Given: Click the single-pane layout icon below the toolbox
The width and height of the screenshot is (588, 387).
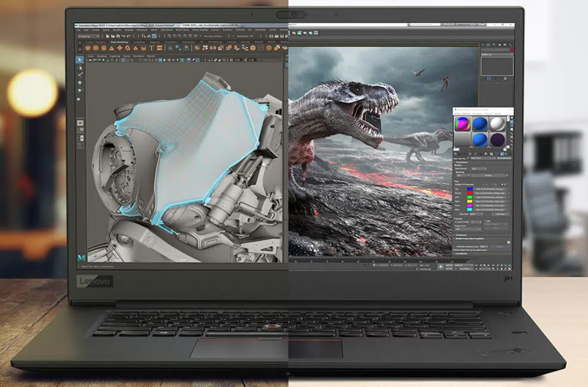Looking at the screenshot, I should click(x=79, y=123).
